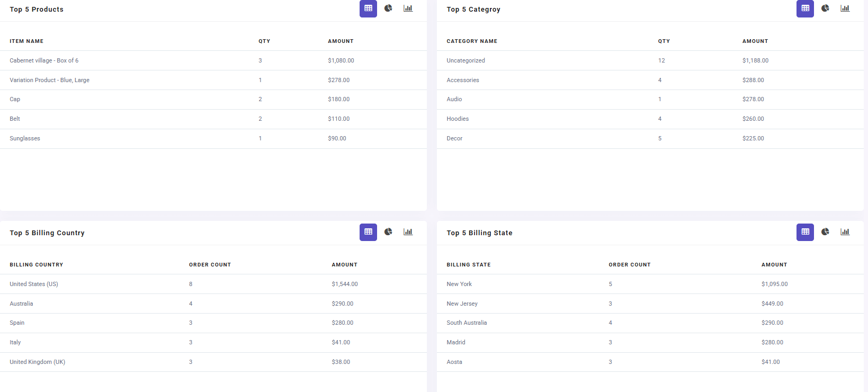Show Top 5 Category as pie chart

[825, 8]
